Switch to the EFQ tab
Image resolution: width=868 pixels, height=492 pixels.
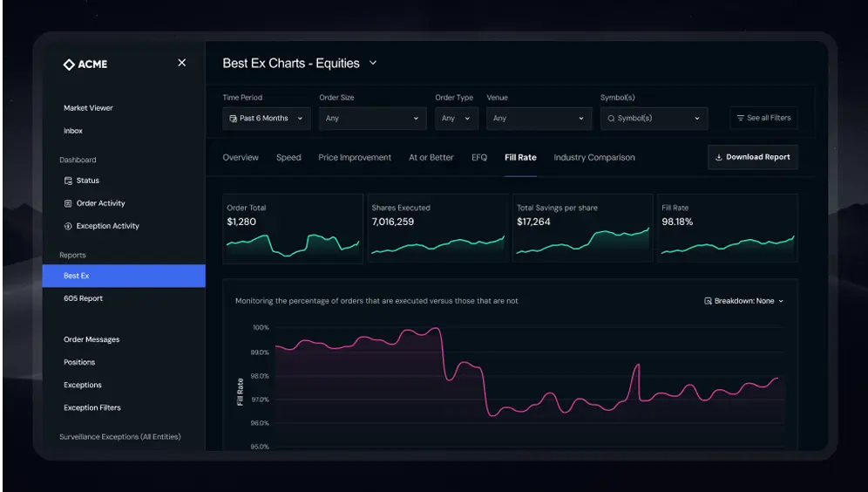(x=479, y=157)
